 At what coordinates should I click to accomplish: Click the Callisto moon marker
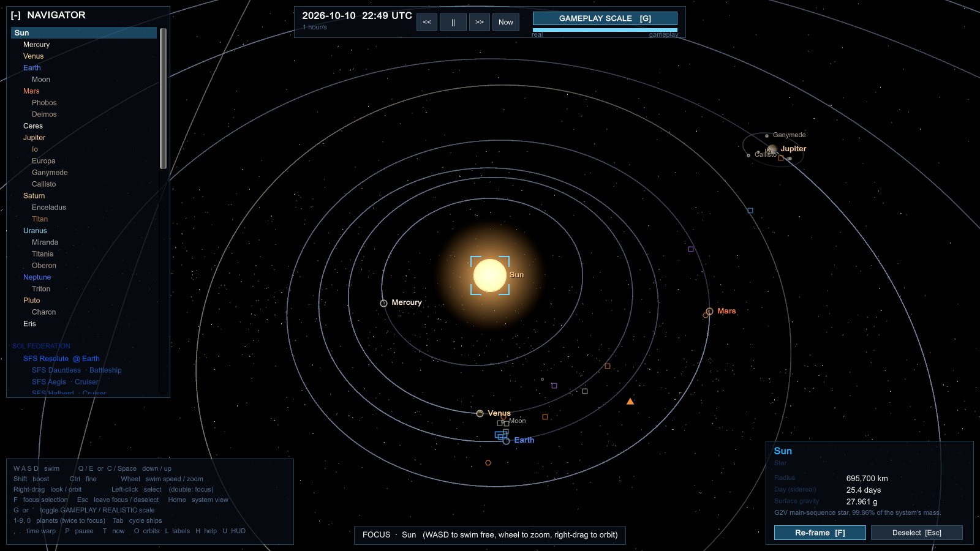pos(748,156)
